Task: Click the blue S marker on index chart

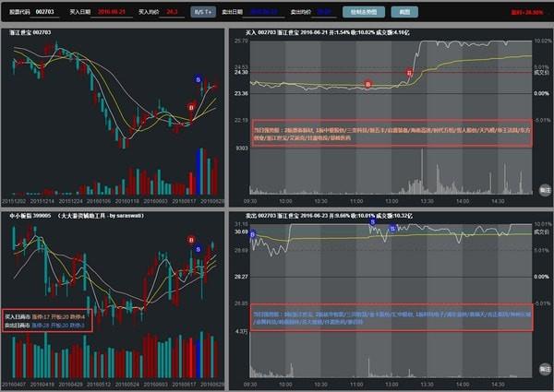Action: [x=198, y=249]
